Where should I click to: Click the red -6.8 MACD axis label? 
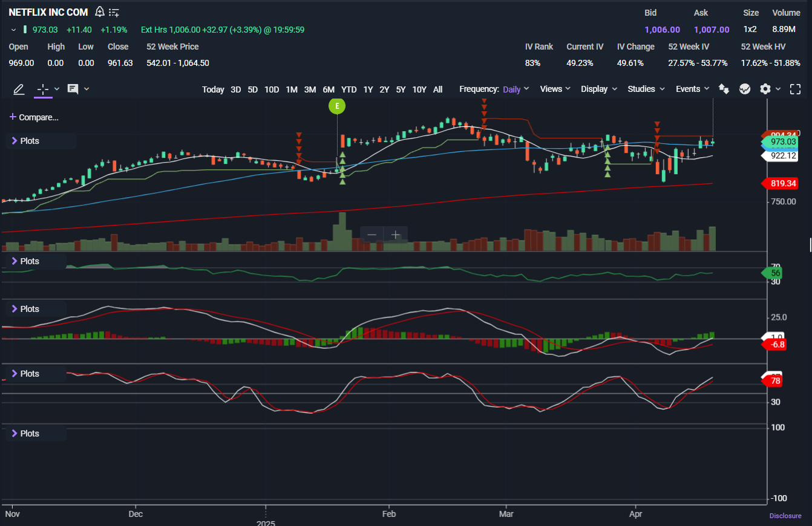click(774, 345)
